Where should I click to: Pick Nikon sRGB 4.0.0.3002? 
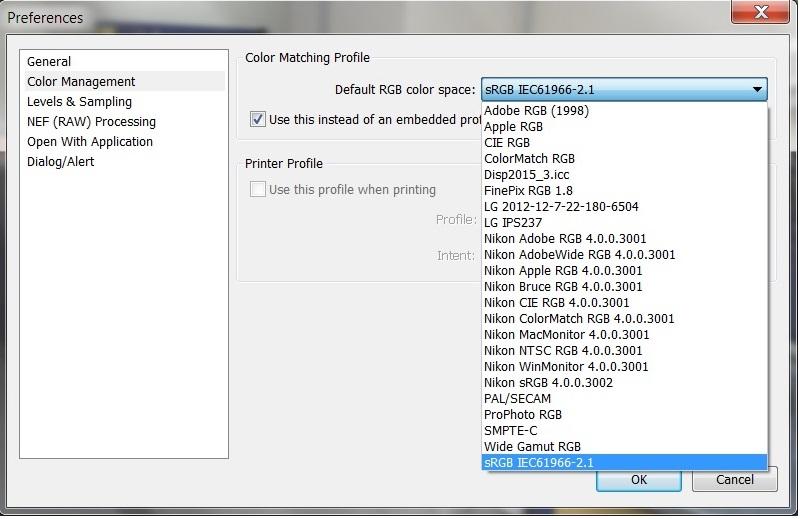tap(624, 382)
